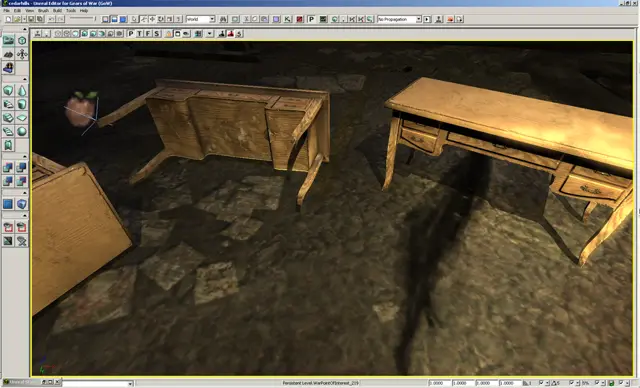Adjust the toolbar slider near undo buttons
The image size is (640, 388).
point(83,19)
